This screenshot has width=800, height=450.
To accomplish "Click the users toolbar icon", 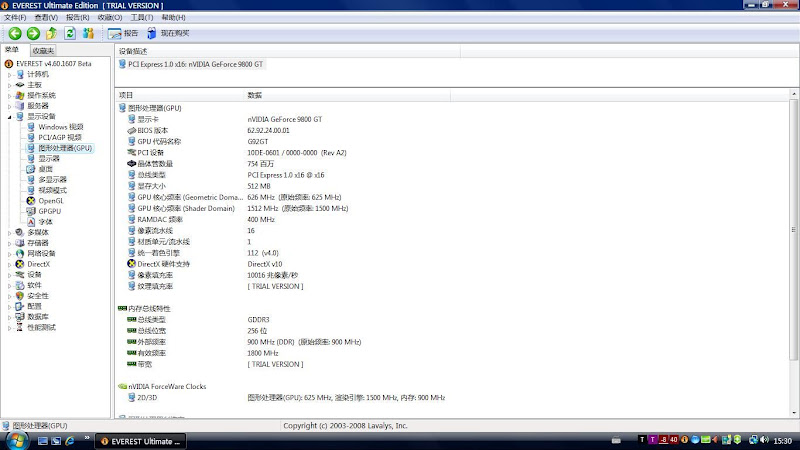I will tap(88, 34).
